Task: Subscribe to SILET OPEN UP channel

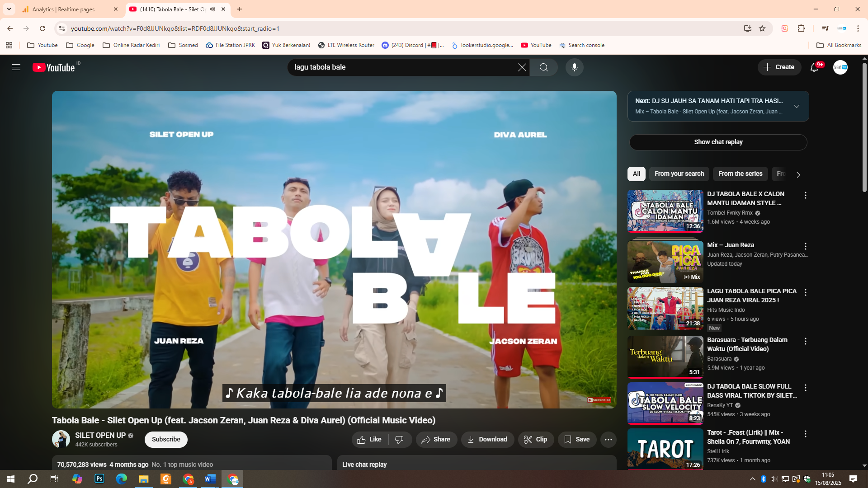Action: 166,440
